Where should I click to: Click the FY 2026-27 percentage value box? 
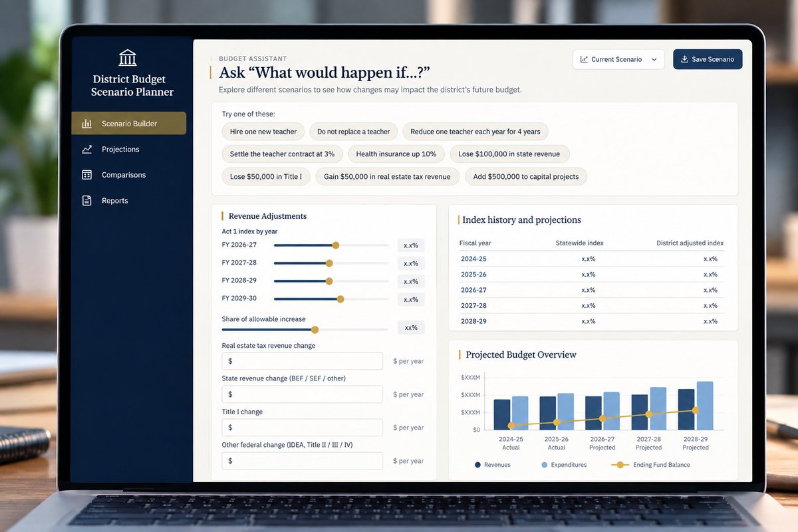tap(411, 245)
